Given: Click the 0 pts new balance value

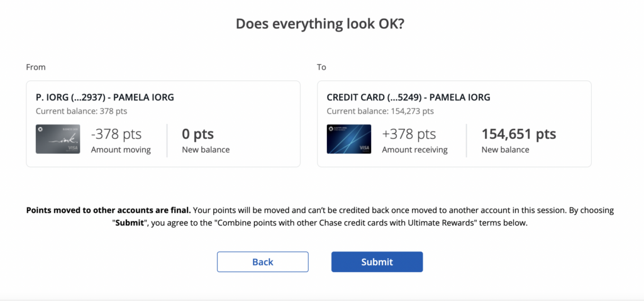Looking at the screenshot, I should [197, 134].
